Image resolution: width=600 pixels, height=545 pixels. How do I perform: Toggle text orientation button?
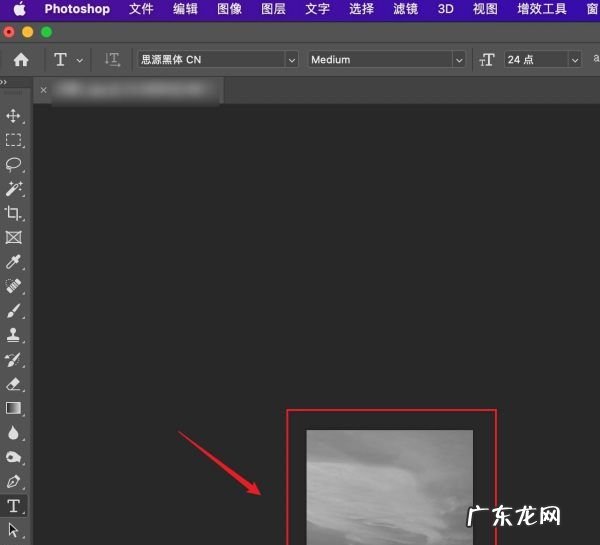coord(112,60)
